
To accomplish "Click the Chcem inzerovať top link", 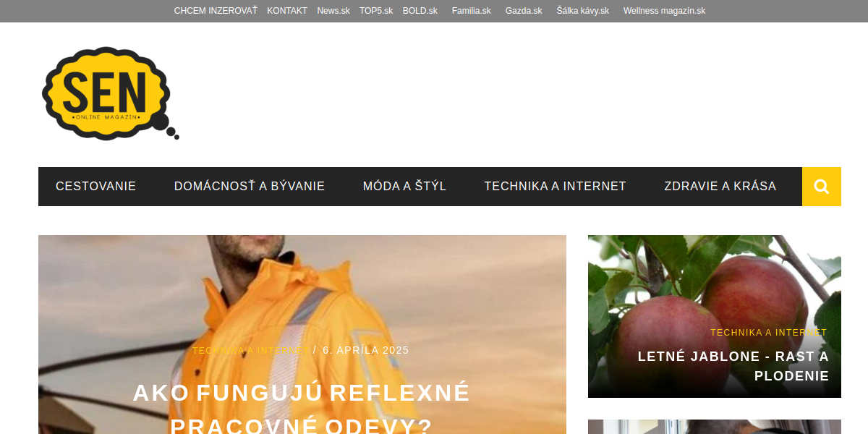I will pyautogui.click(x=216, y=11).
